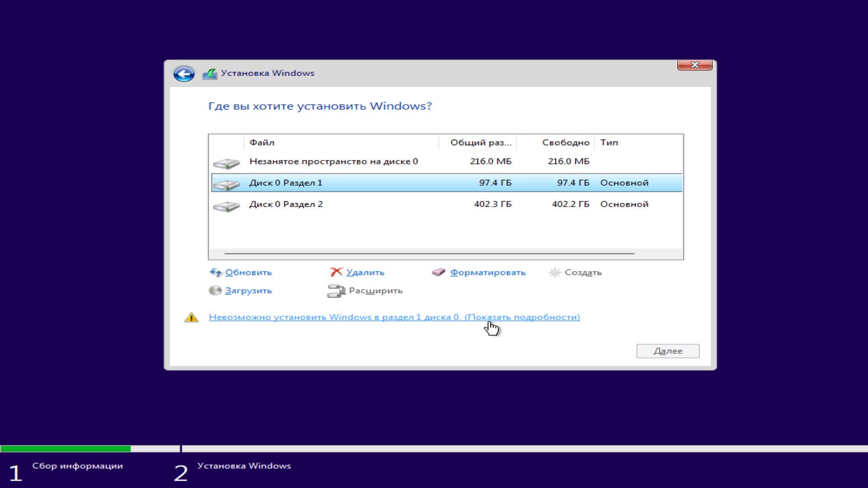Click the Format (Форматировать) eraser icon
Image resolution: width=868 pixels, height=488 pixels.
click(x=439, y=272)
